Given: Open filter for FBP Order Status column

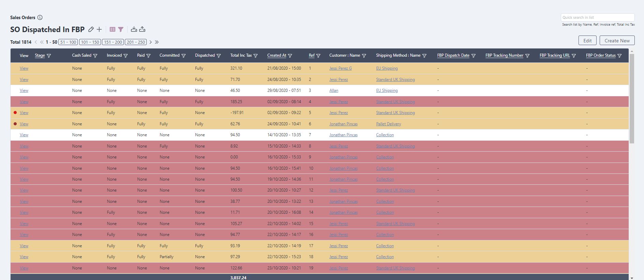Looking at the screenshot, I should click(619, 56).
